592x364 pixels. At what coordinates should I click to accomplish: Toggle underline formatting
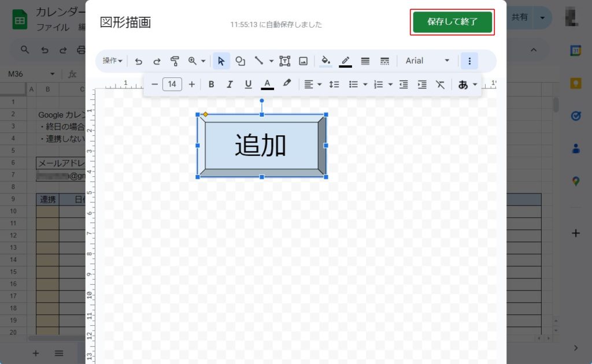coord(248,84)
